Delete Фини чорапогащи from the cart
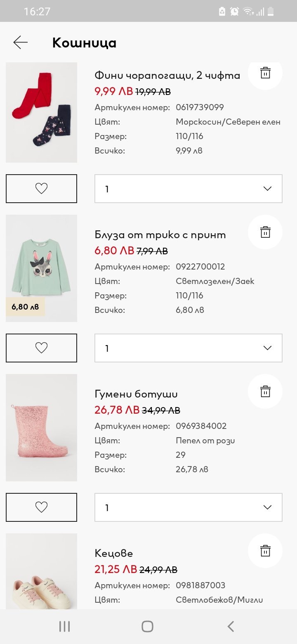Viewport: 297px width, 644px height. pyautogui.click(x=265, y=73)
